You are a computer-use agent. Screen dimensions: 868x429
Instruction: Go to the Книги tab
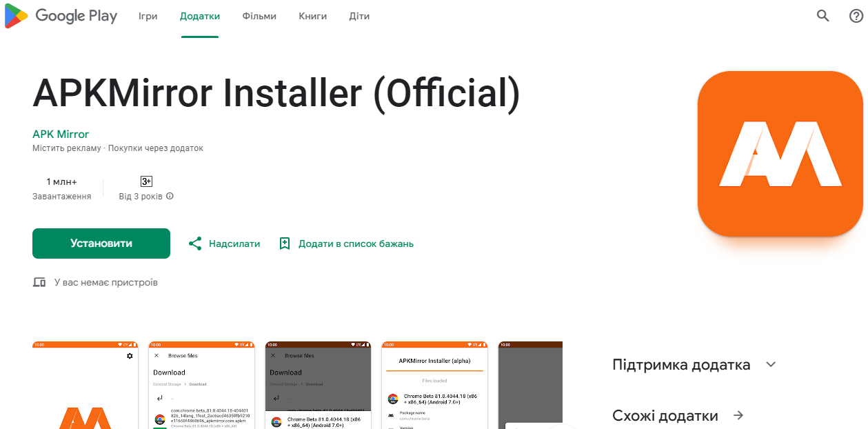pyautogui.click(x=312, y=16)
